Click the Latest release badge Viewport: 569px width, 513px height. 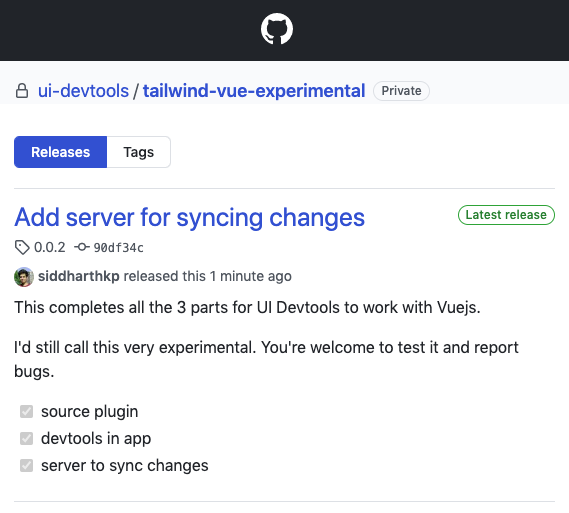[x=506, y=215]
